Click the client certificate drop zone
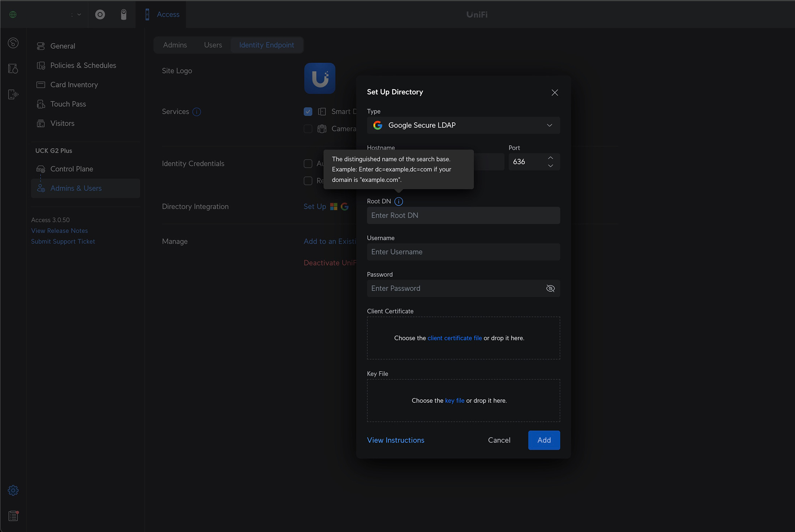 [x=463, y=338]
